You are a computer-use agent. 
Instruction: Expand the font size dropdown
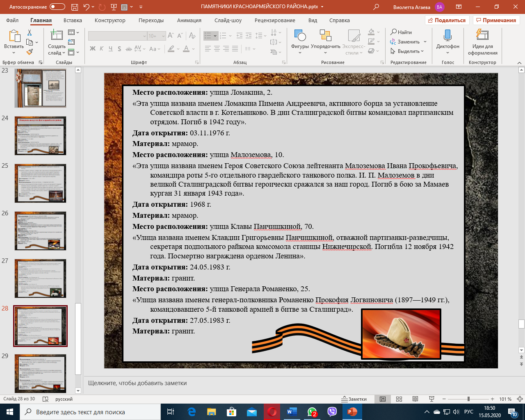[163, 36]
